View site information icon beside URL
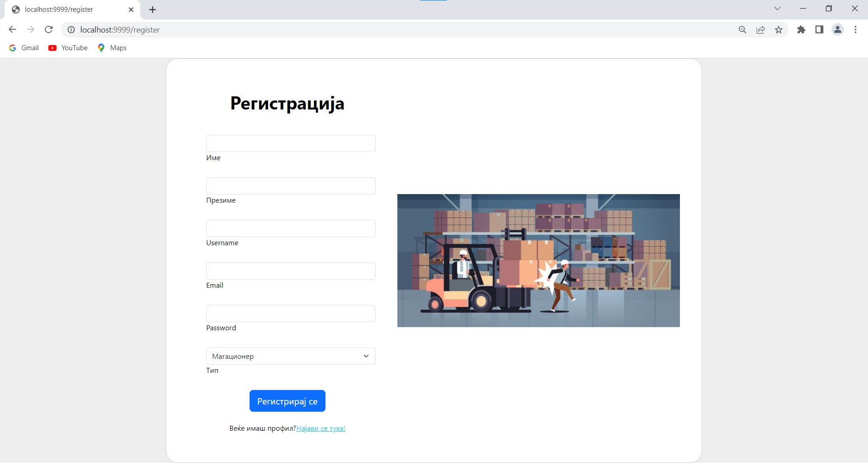Viewport: 868px width, 466px height. [x=71, y=30]
